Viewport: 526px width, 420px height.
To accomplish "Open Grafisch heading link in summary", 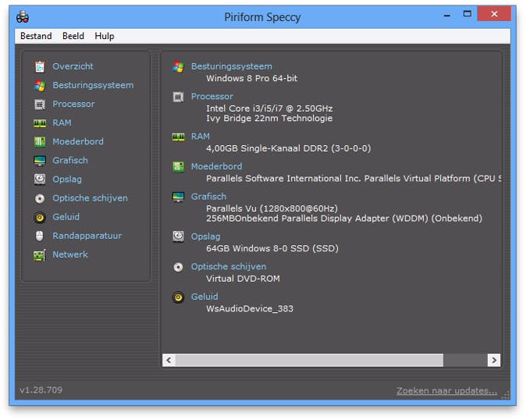I will (x=208, y=197).
